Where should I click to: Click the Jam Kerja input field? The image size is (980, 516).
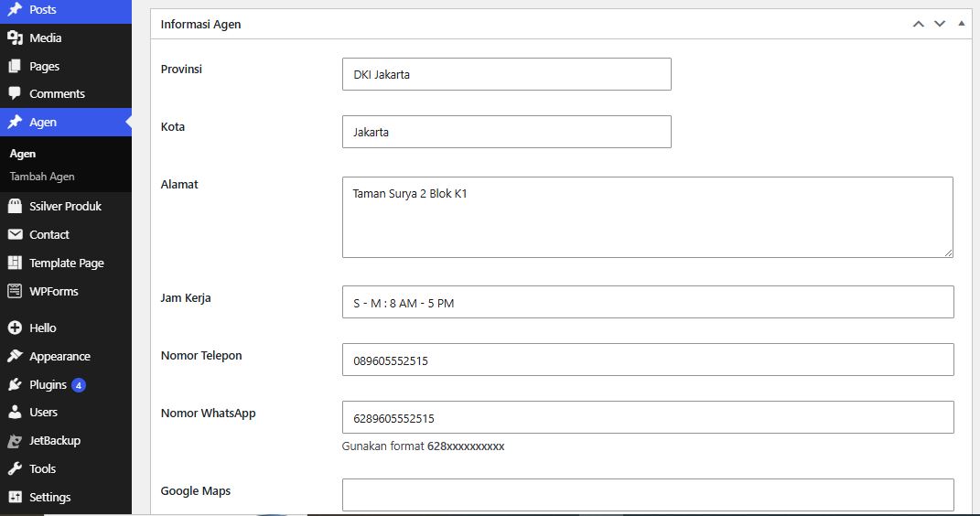pyautogui.click(x=648, y=302)
